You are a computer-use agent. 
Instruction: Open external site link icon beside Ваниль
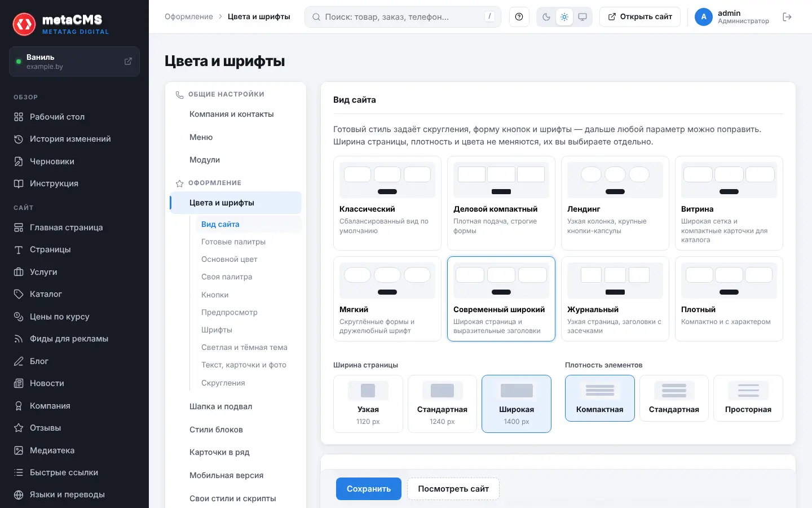(x=128, y=61)
